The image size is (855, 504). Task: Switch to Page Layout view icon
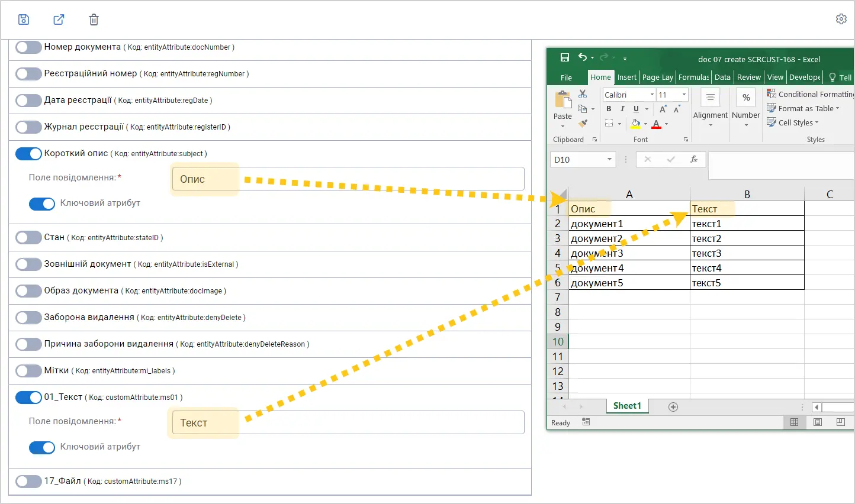(x=817, y=422)
